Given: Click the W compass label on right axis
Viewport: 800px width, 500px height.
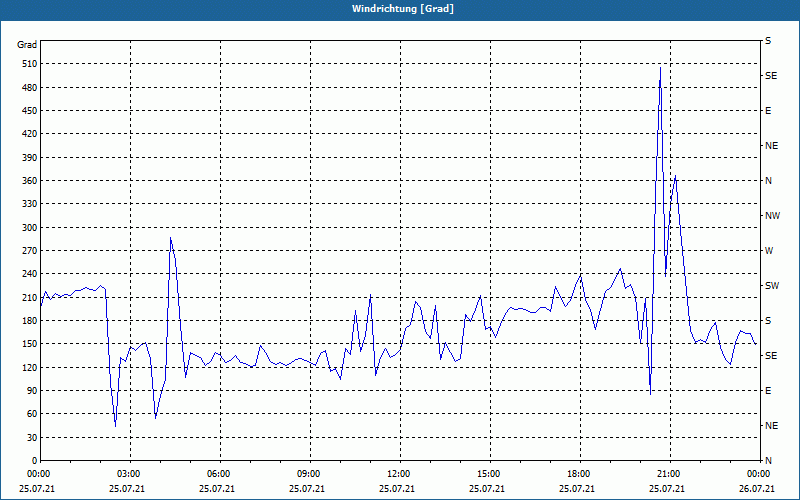Looking at the screenshot, I should 769,251.
